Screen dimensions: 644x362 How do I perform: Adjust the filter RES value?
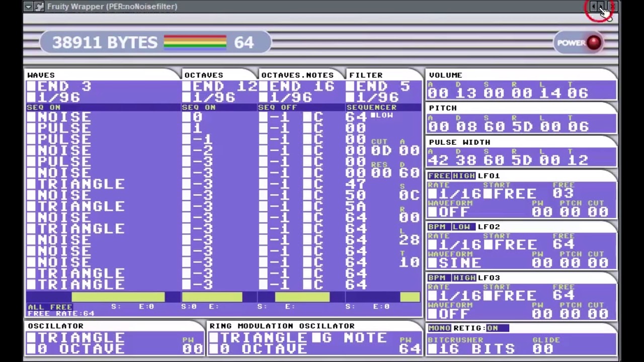point(381,173)
